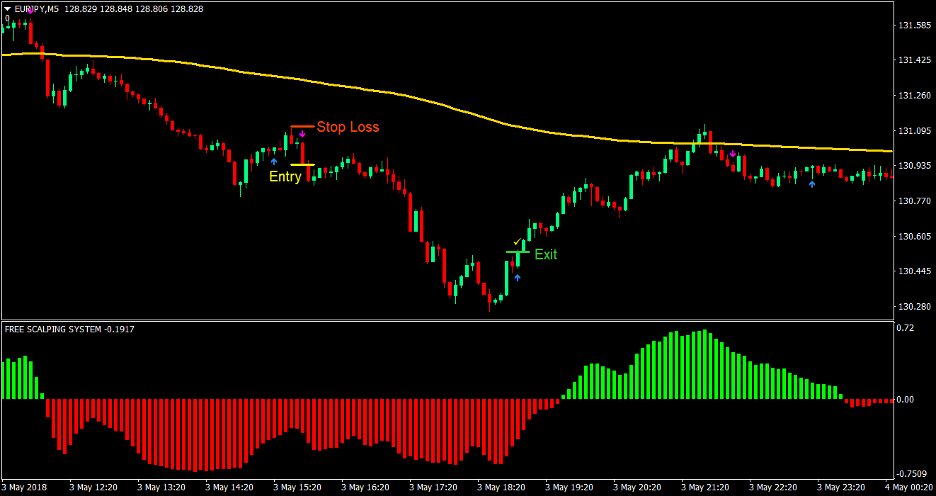Viewport: 936px width, 496px height.
Task: Click the 3 May 21:20 time label
Action: (x=706, y=487)
